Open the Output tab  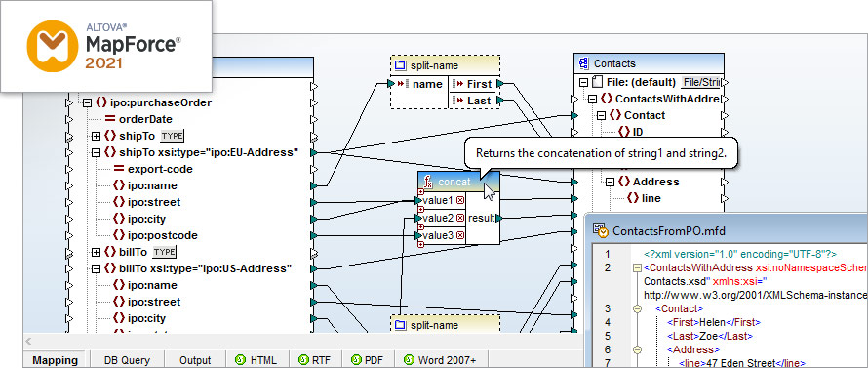(195, 360)
